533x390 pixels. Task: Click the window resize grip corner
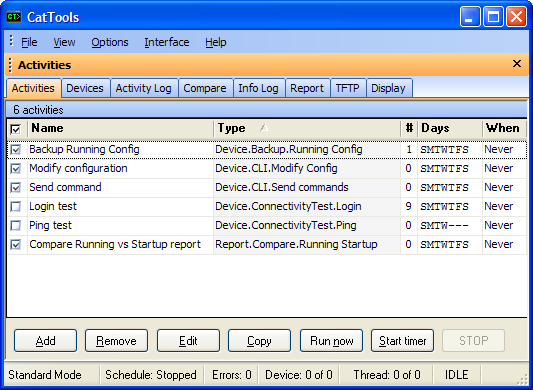[x=522, y=379]
